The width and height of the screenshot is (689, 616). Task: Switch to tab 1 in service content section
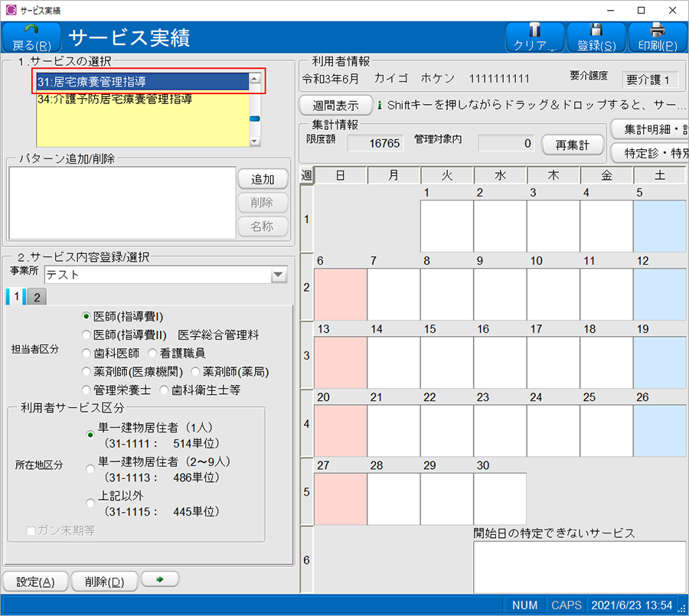[x=15, y=297]
